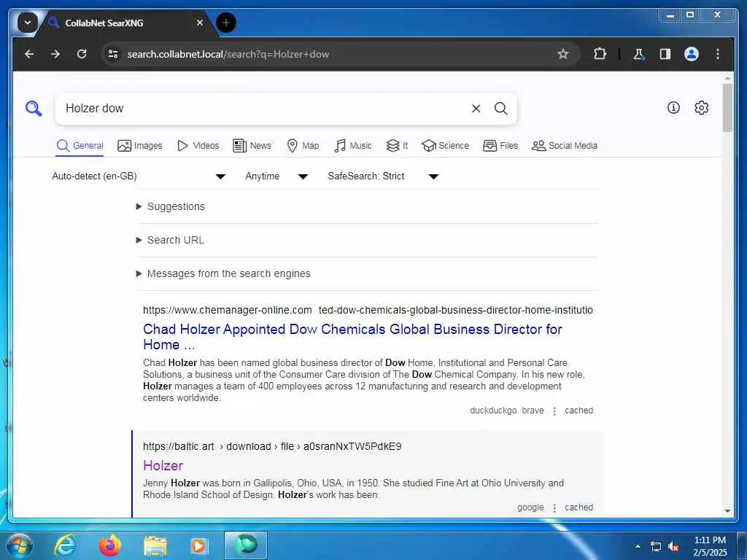Screen dimensions: 747x560
Task: Click chemanager-online.com result URL
Action: point(368,310)
